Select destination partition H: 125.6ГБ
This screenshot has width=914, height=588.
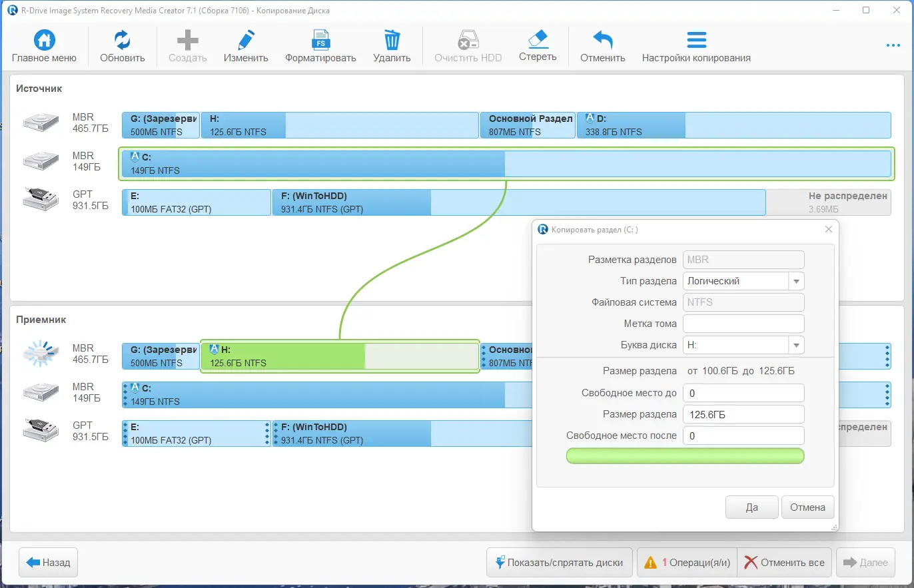pyautogui.click(x=340, y=356)
